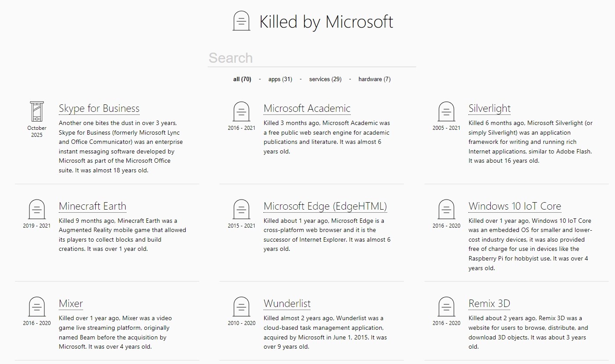Click the Microsoft Edge description paragraph
Image resolution: width=615 pixels, height=364 pixels.
click(327, 235)
